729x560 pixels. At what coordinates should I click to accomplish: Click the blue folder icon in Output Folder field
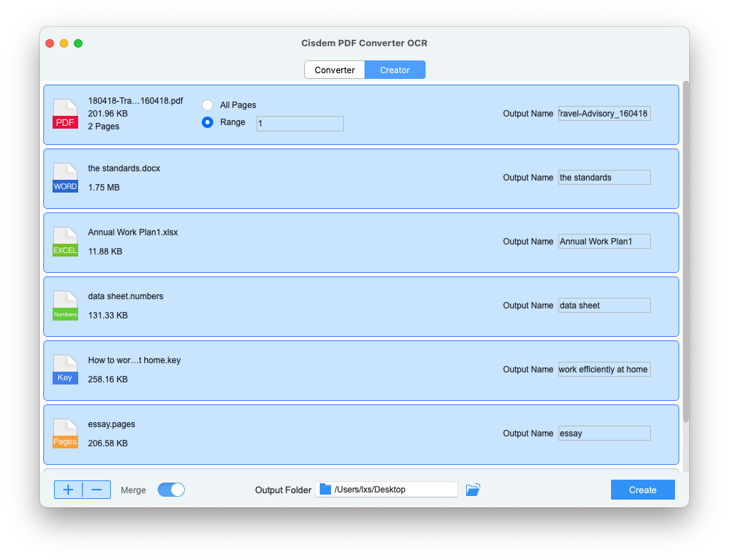tap(325, 490)
